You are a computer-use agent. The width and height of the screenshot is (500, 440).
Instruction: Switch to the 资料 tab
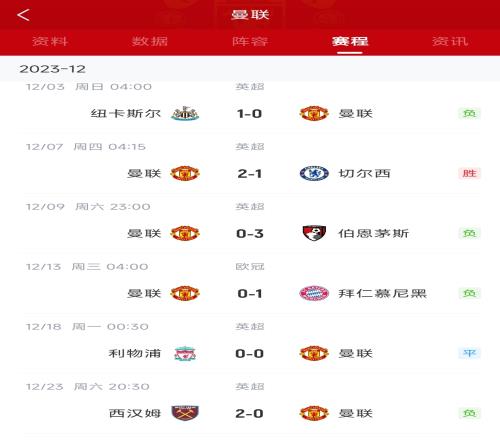50,41
